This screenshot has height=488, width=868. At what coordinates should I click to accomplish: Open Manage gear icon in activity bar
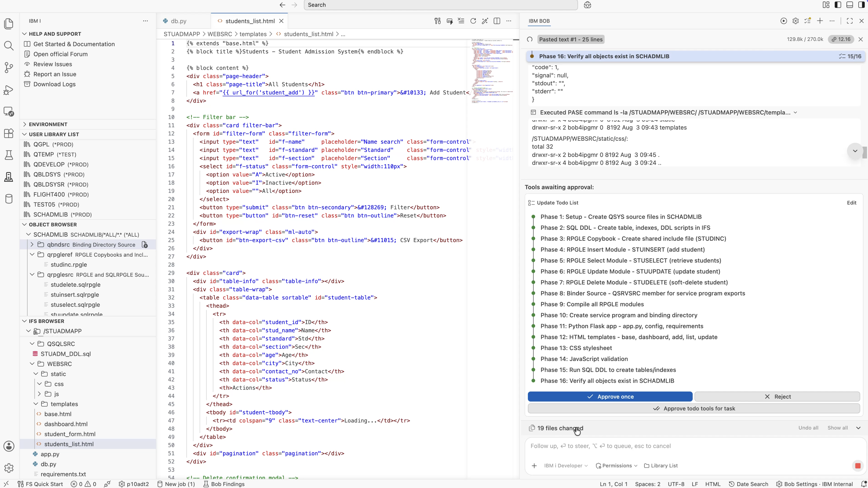tap(9, 468)
